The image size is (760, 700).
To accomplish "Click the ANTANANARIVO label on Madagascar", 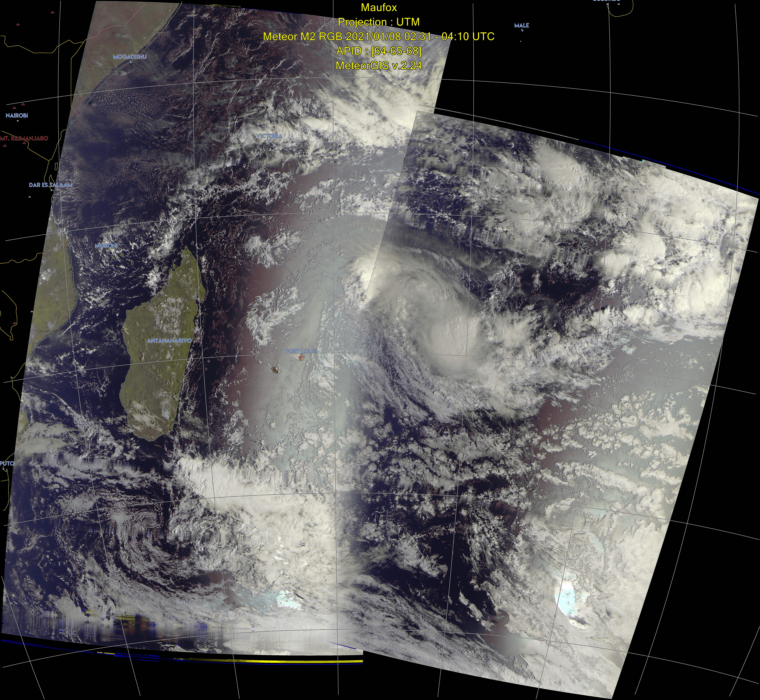I will 169,341.
